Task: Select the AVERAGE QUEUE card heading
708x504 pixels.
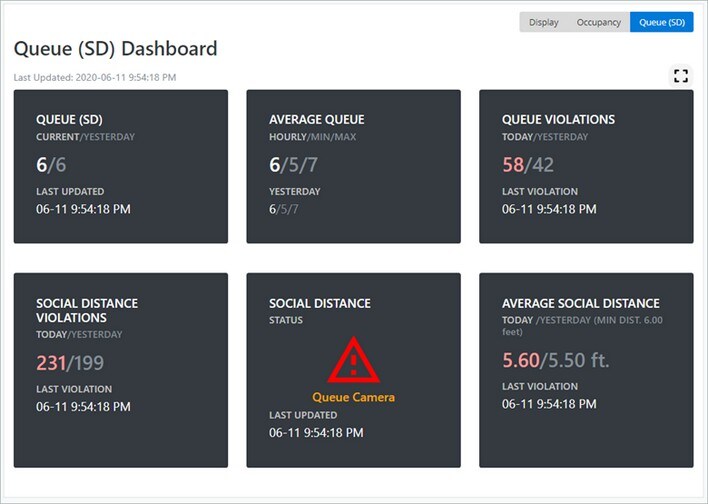Action: [317, 119]
